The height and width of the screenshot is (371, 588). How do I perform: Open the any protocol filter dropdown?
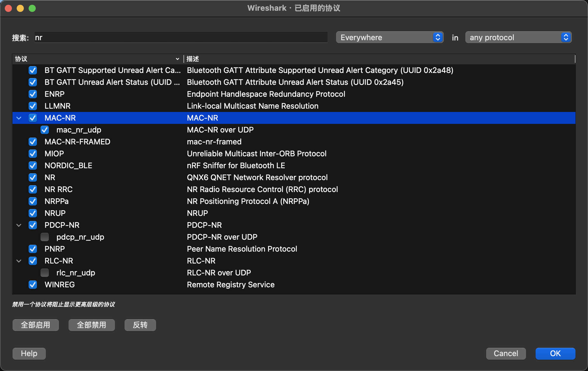[x=518, y=38]
